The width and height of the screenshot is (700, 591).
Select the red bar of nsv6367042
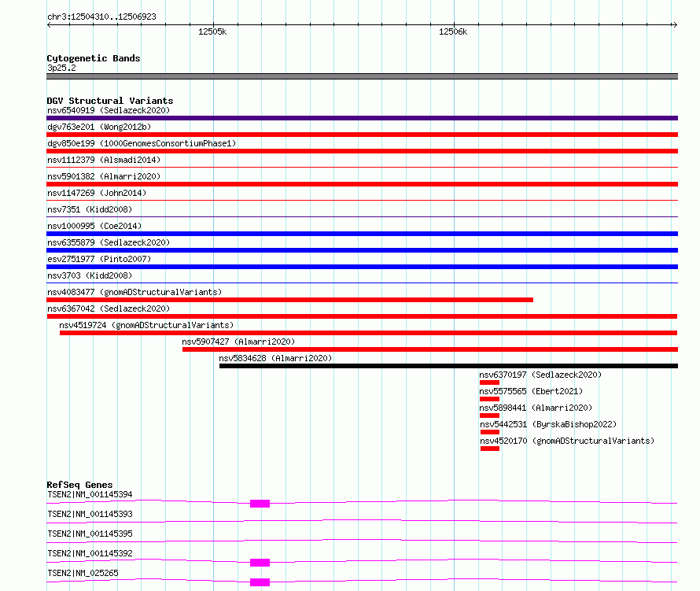362,316
